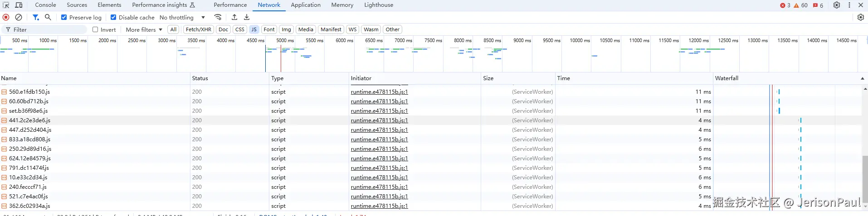
Task: Export HAR file download icon
Action: pyautogui.click(x=247, y=17)
